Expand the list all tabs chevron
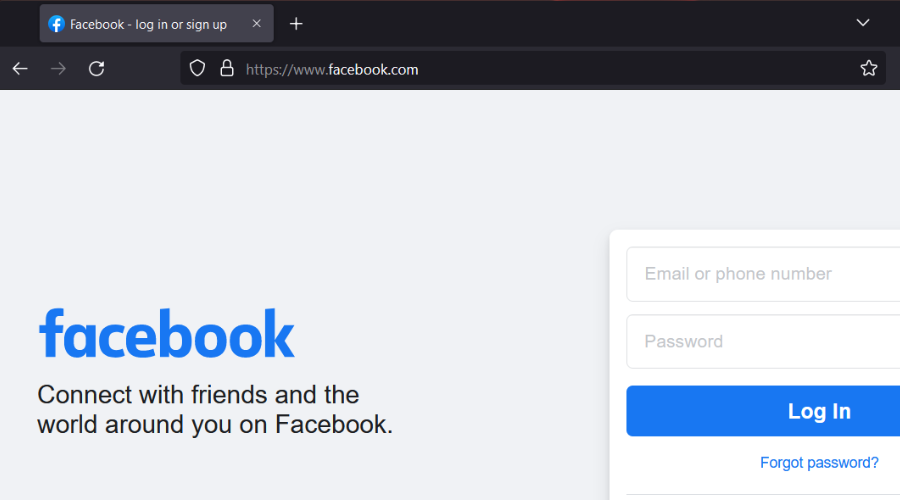The image size is (900, 500). tap(863, 23)
